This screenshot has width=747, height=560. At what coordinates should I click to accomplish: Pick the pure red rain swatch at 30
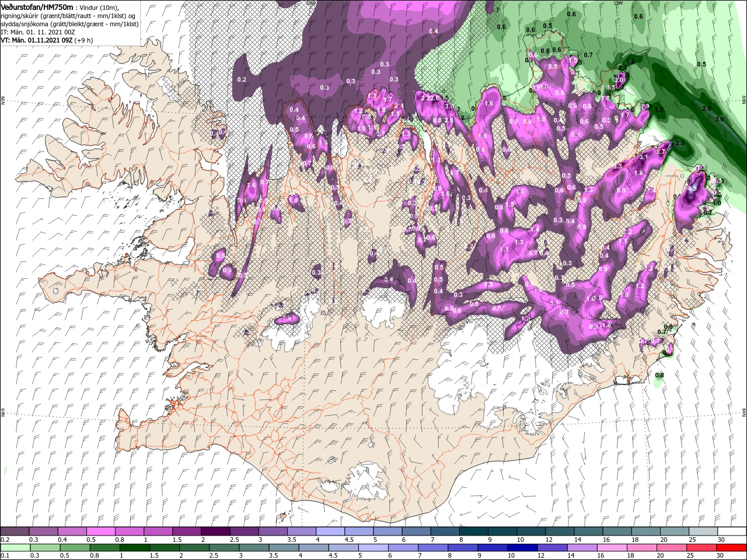tap(731, 548)
